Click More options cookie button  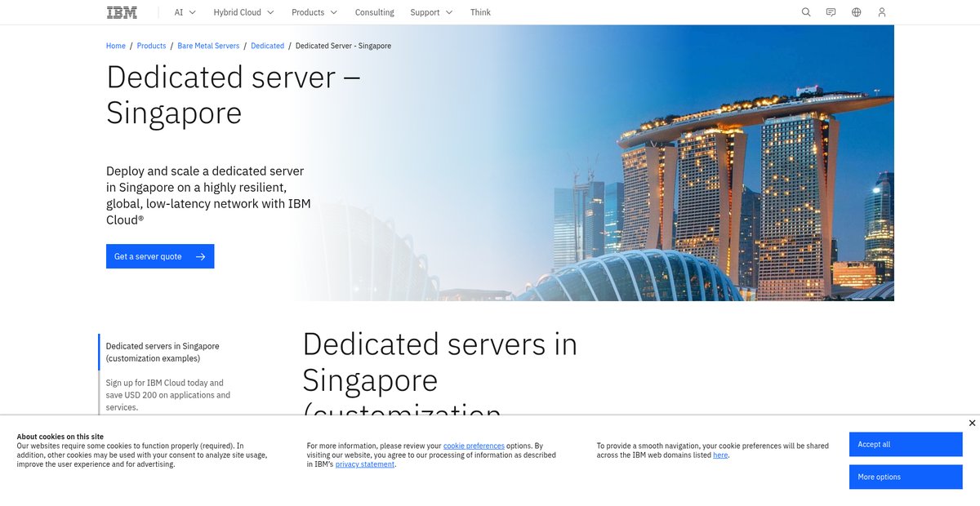coord(906,477)
